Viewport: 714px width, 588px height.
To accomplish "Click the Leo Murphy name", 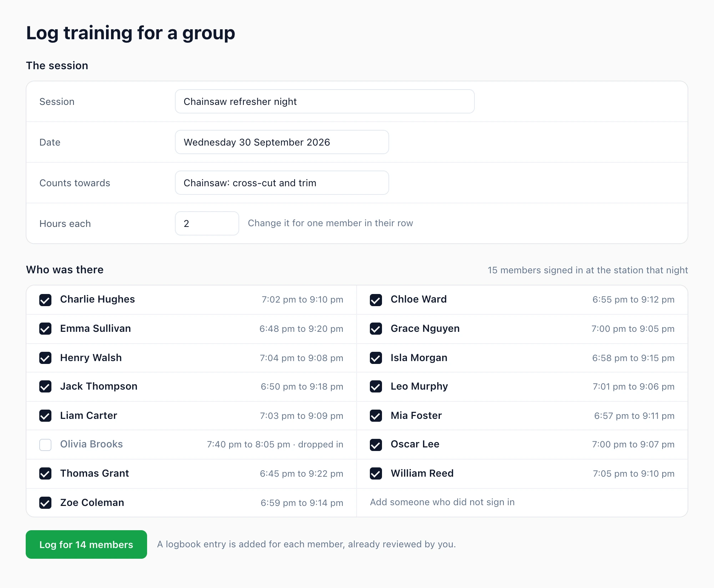I will click(x=419, y=386).
